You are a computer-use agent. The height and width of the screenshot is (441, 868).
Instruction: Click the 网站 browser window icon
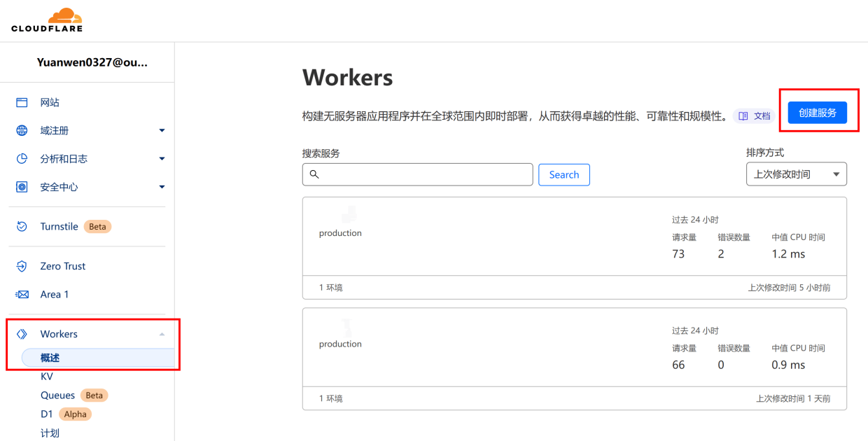(22, 102)
